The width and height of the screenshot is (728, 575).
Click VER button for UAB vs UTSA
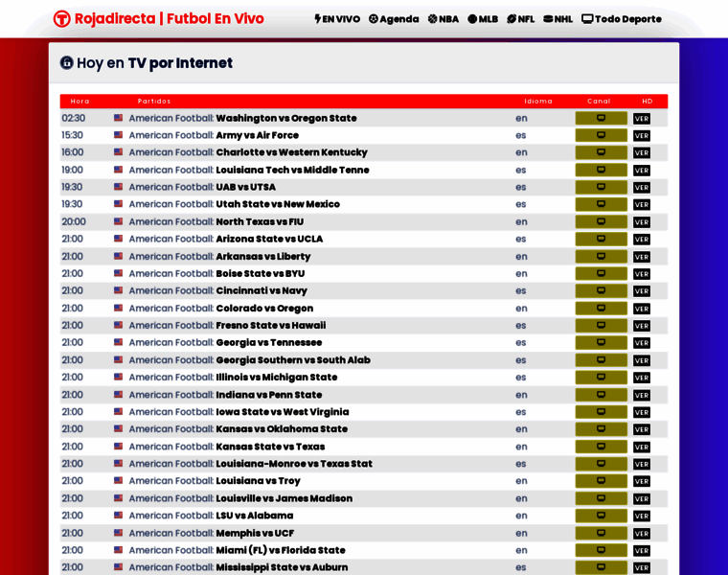point(642,188)
